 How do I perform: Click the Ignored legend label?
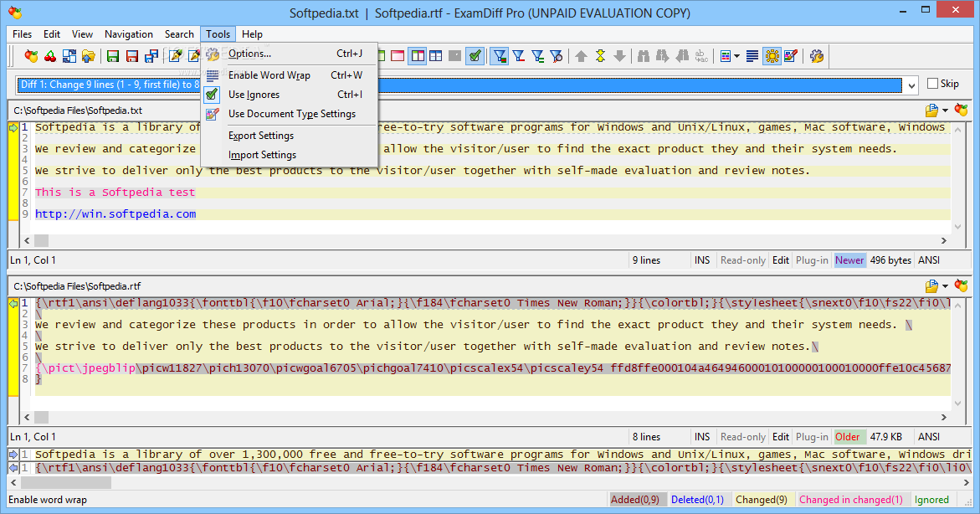[931, 500]
